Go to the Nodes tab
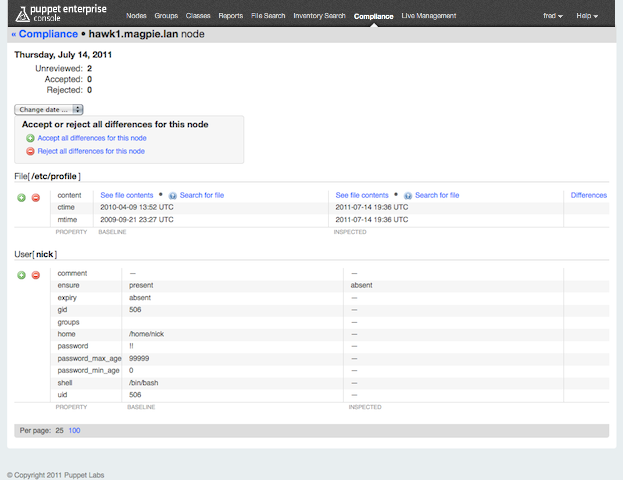The image size is (623, 480). point(136,16)
